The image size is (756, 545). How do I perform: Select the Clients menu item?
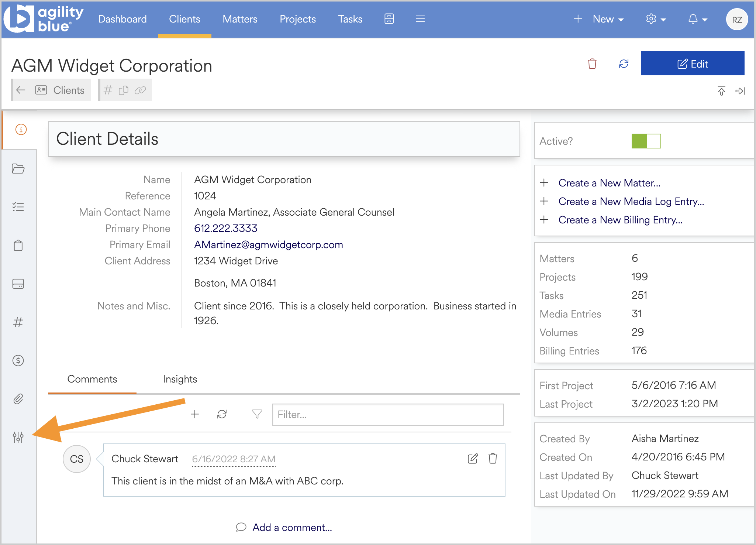click(184, 19)
